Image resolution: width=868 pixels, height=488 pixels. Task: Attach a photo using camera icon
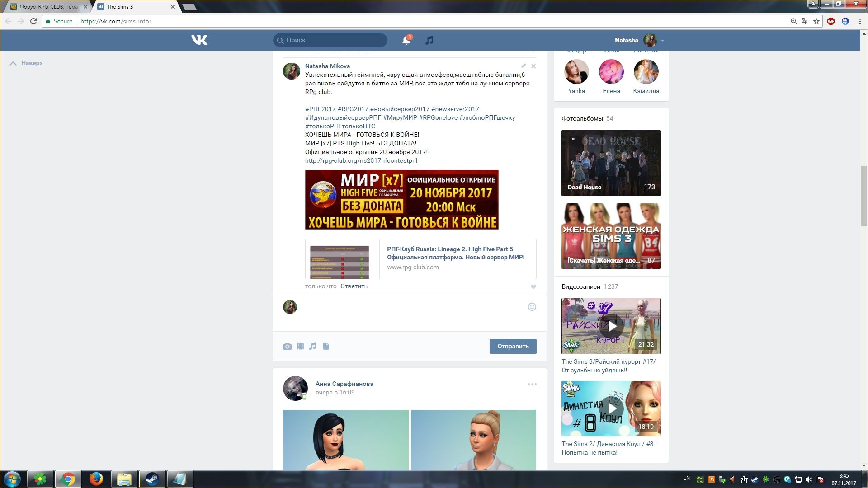coord(287,347)
